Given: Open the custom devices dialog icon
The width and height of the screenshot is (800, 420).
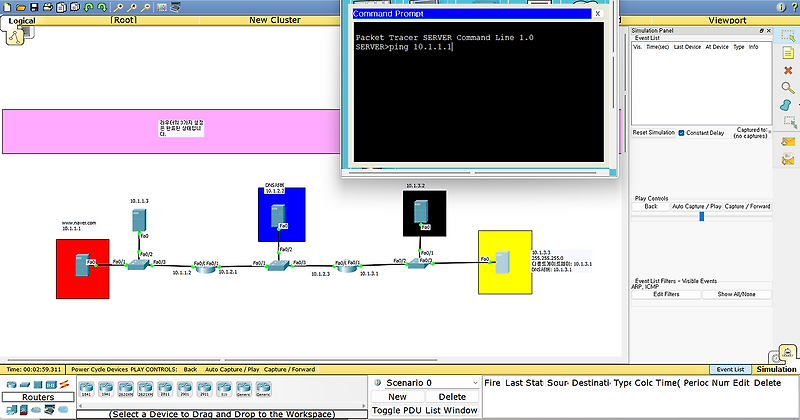Looking at the screenshot, I should [x=175, y=7].
